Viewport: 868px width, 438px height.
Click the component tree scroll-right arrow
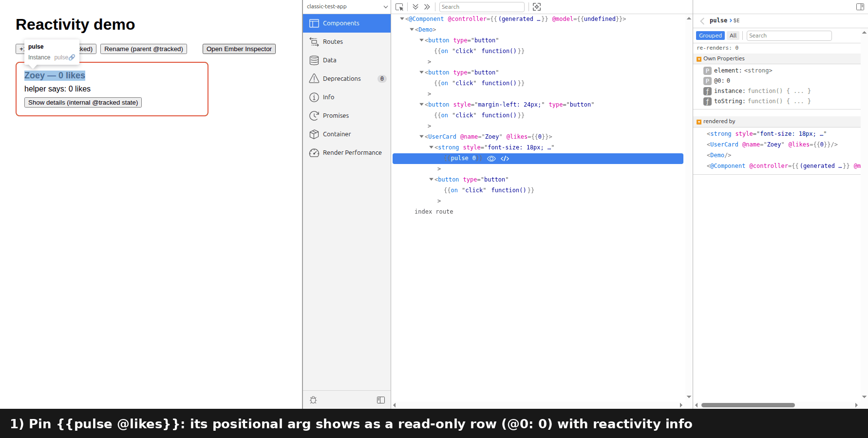681,405
